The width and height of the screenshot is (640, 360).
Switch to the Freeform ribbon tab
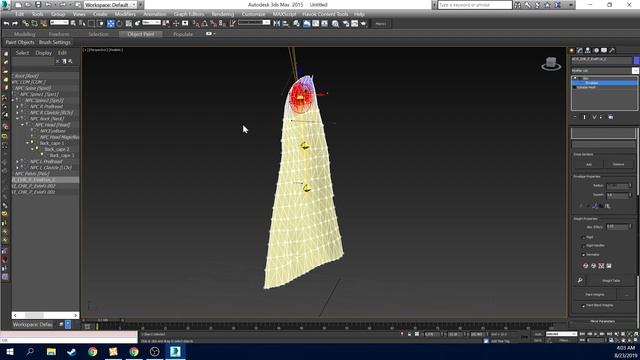[59, 34]
